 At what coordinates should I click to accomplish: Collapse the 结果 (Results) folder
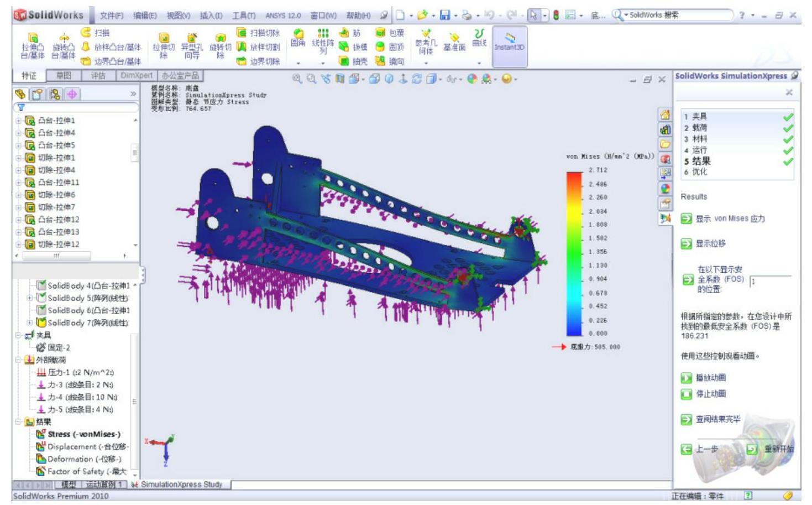pyautogui.click(x=18, y=422)
